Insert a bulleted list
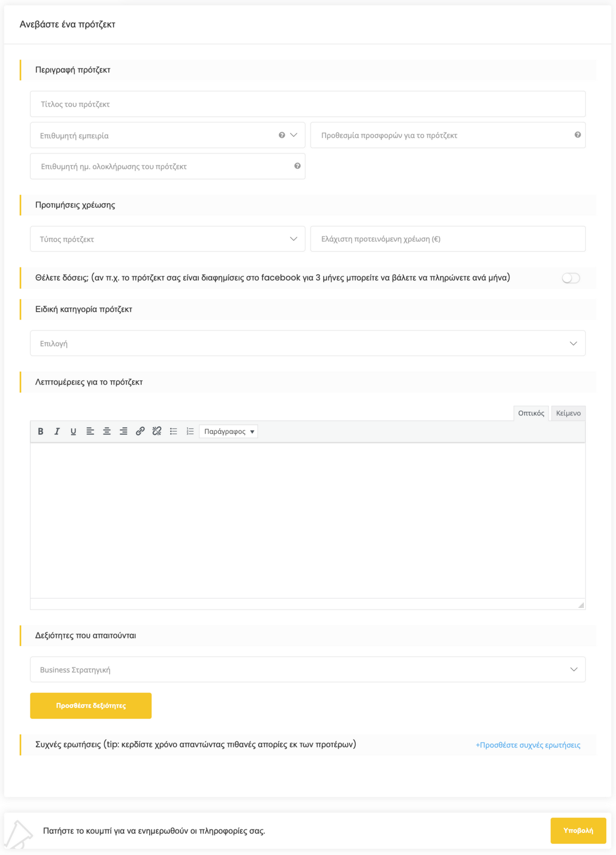Screen dimensions: 616x855 pos(174,432)
